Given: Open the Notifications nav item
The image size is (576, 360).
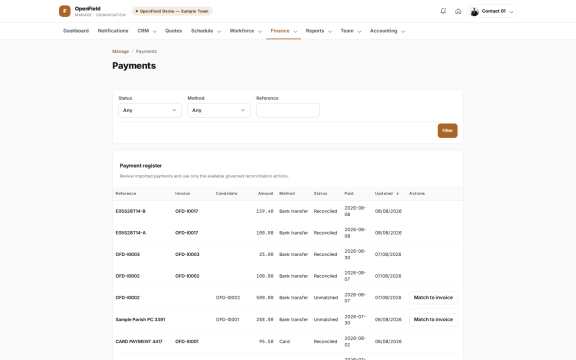Looking at the screenshot, I should click(113, 31).
